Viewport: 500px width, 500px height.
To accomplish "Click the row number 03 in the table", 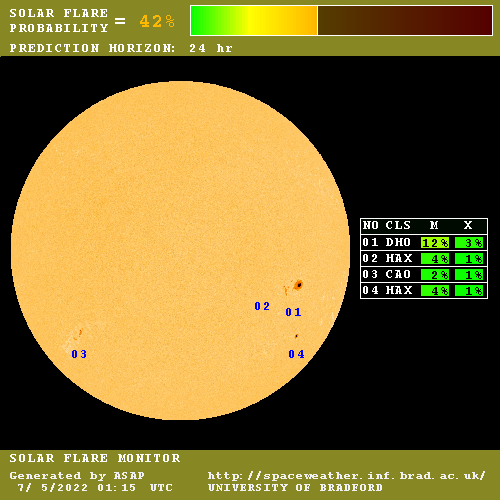I will point(370,274).
